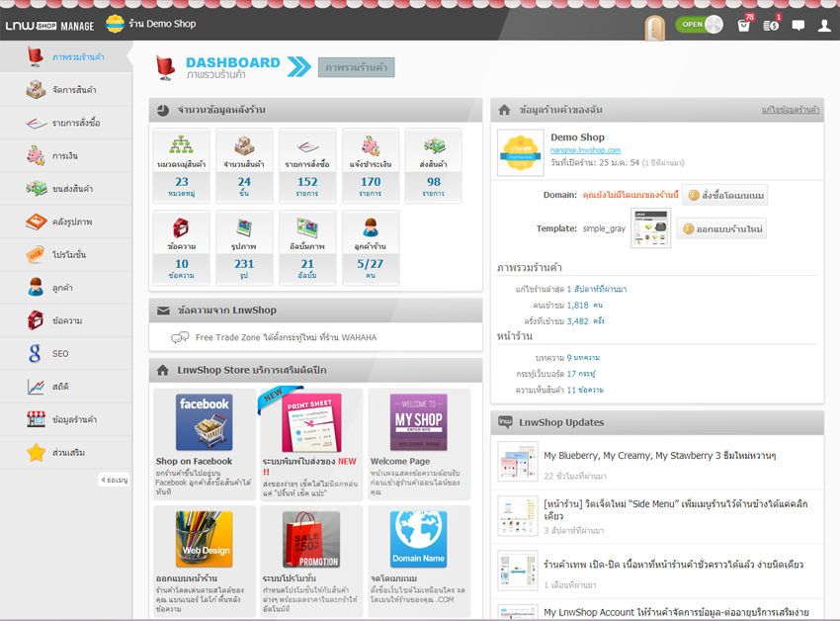
Task: Open the Free Trade Zone message
Action: [x=286, y=337]
